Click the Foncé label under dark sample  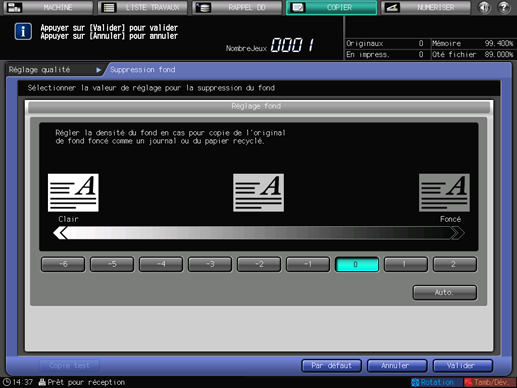tap(450, 219)
